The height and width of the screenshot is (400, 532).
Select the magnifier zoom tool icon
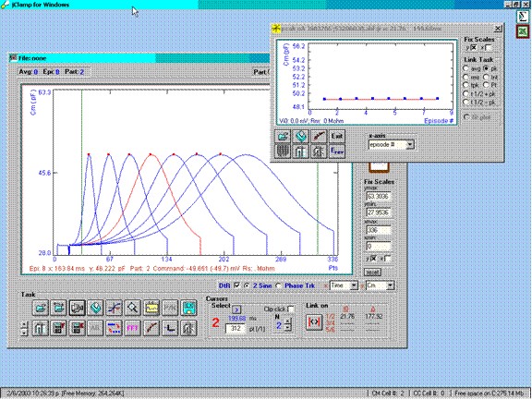(x=132, y=308)
